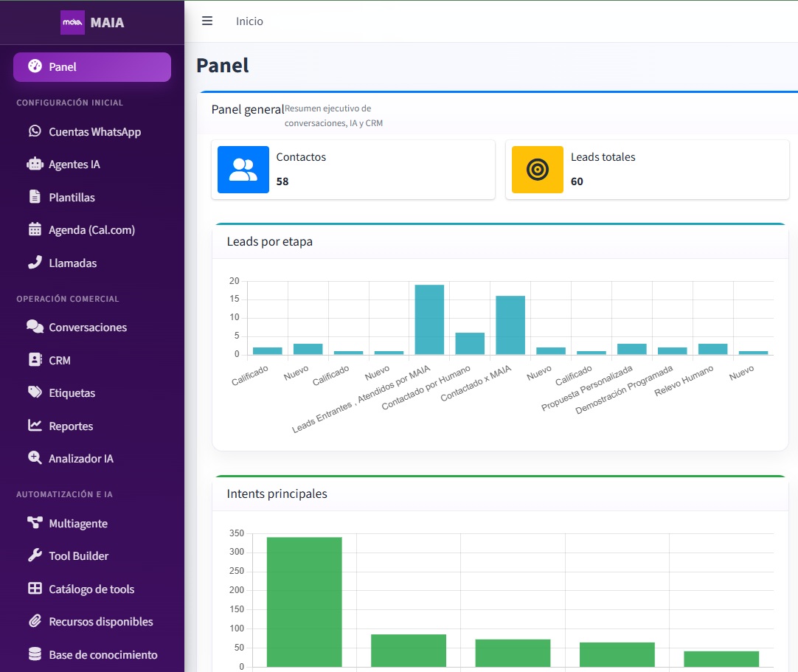Open the Reportes section
The image size is (798, 672).
[92, 426]
